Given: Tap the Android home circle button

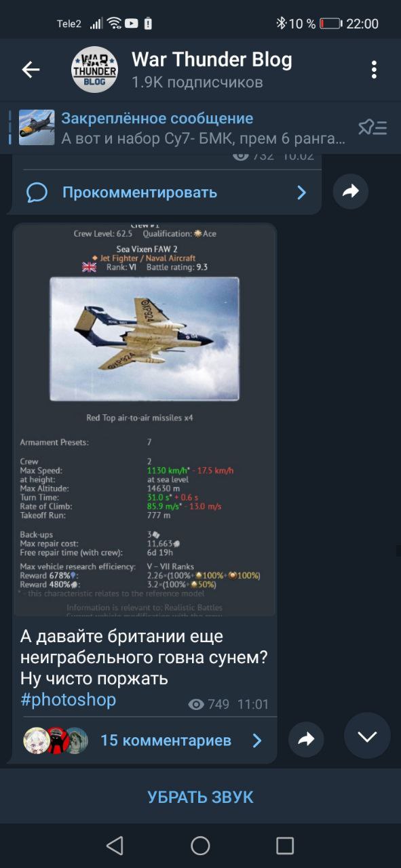Looking at the screenshot, I should pos(200,845).
